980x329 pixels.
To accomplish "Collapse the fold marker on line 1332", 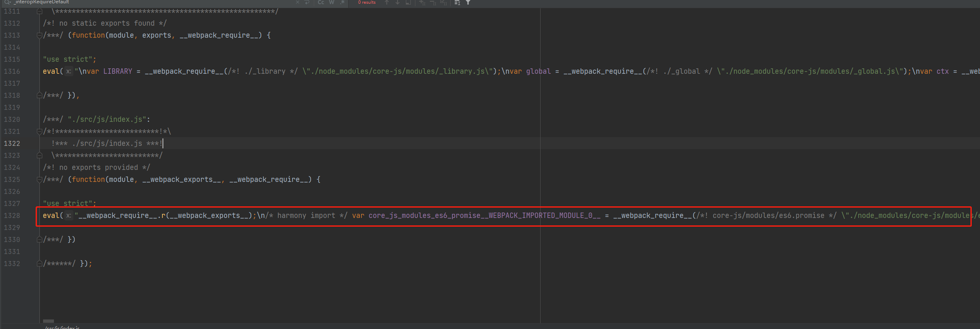I will point(40,264).
